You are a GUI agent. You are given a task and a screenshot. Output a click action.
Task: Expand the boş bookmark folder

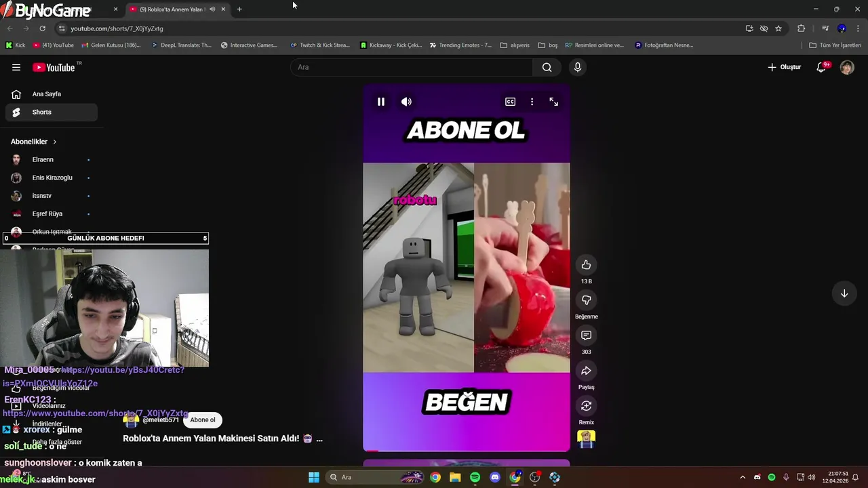548,45
